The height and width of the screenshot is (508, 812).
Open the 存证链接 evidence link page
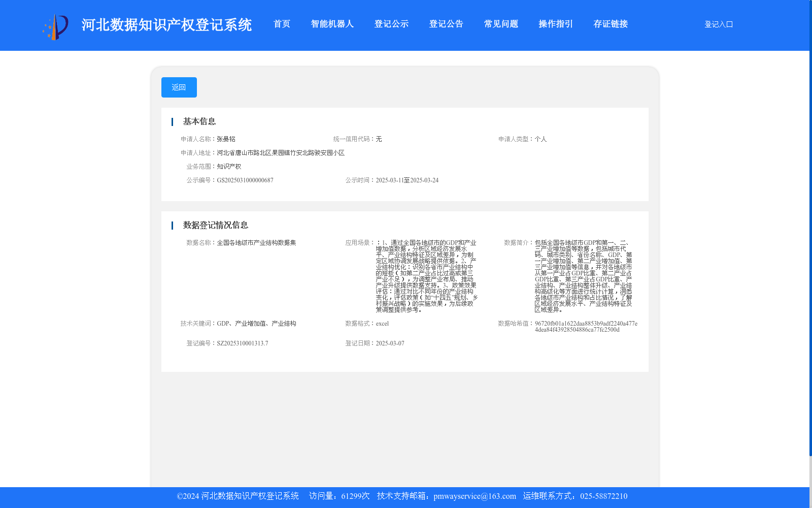click(x=611, y=24)
